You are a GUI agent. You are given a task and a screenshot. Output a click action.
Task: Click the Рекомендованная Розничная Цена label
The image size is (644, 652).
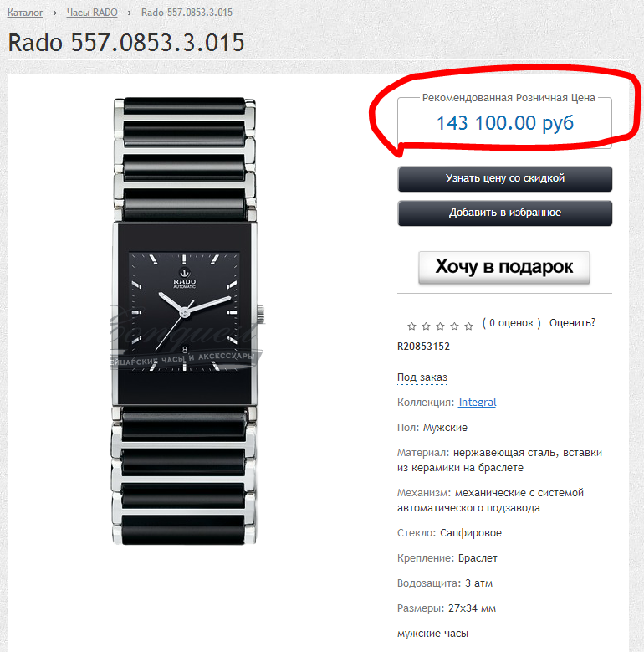coord(509,98)
